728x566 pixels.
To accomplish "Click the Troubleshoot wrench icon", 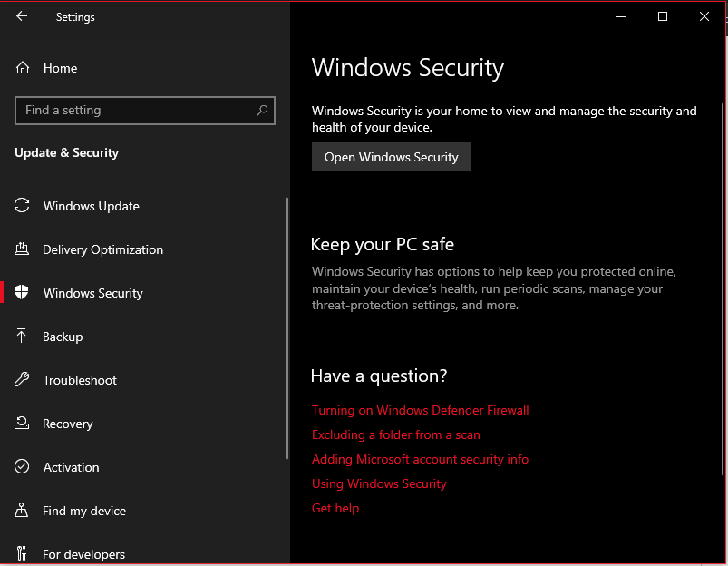I will tap(22, 379).
